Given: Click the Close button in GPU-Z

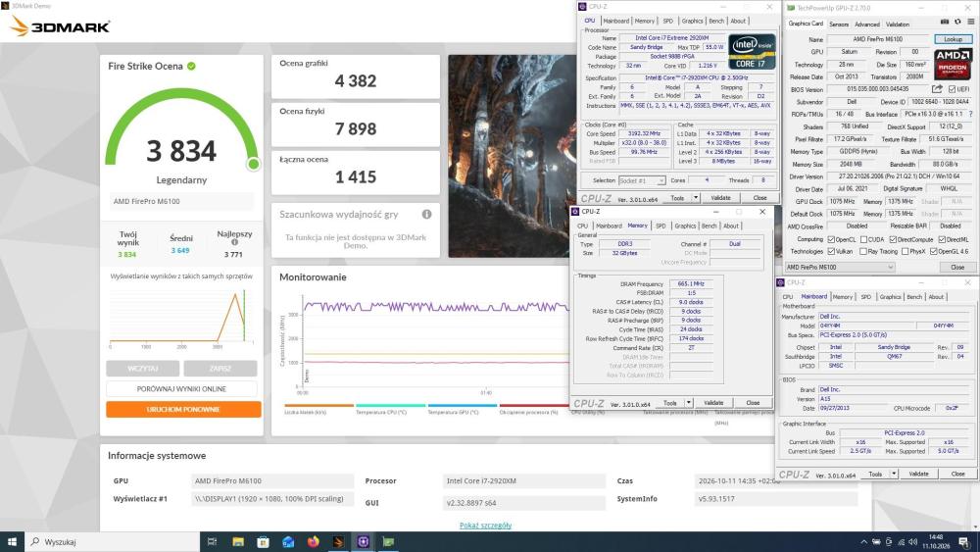Looking at the screenshot, I should coord(957,267).
